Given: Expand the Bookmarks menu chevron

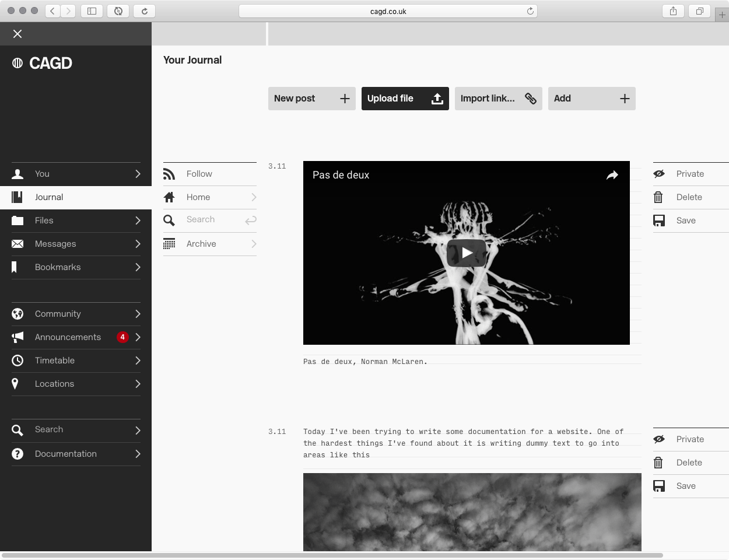Looking at the screenshot, I should (x=138, y=267).
